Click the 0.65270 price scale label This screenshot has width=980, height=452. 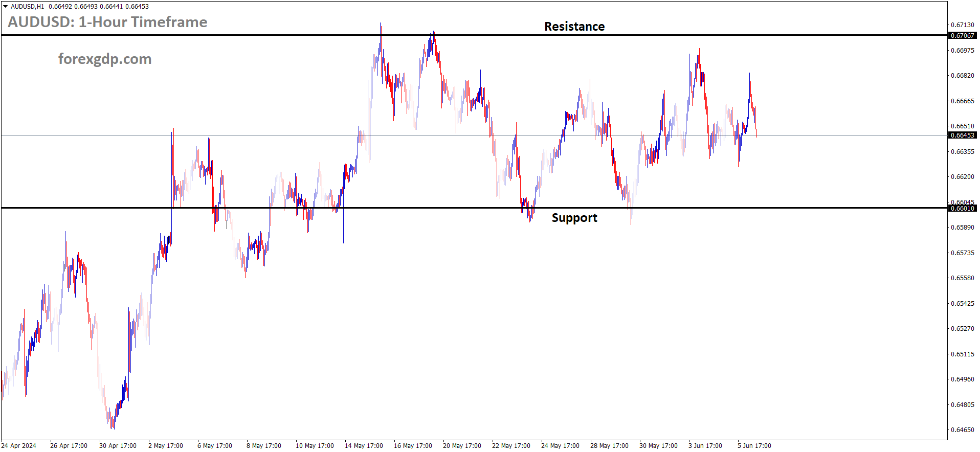coord(962,328)
